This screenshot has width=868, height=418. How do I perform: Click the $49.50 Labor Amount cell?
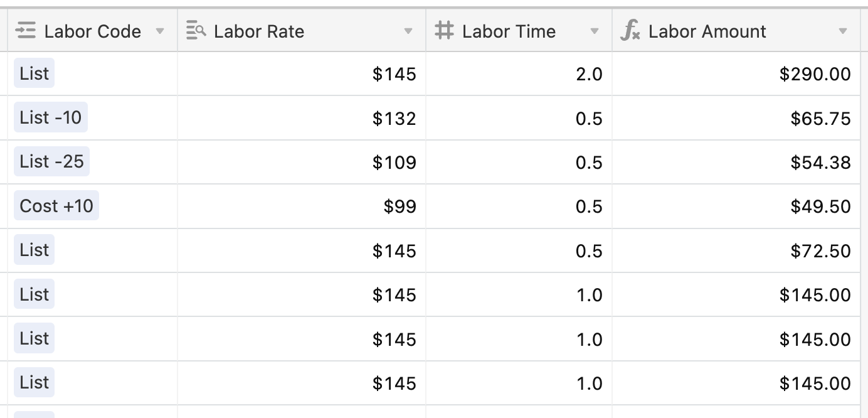tap(736, 206)
